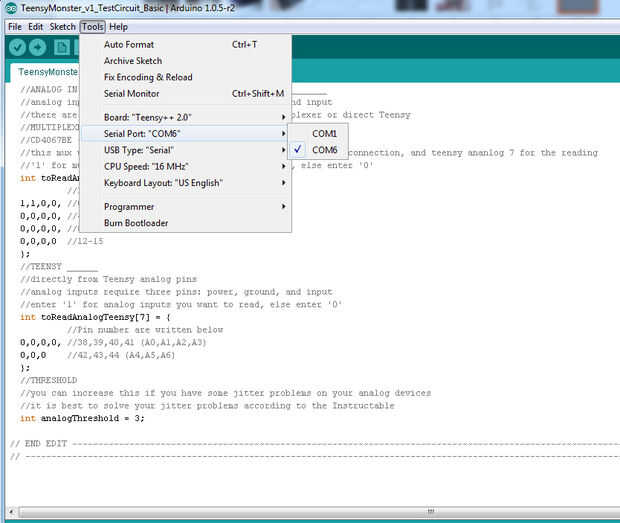Expand the Serial Port "COM6" submenu

click(185, 134)
